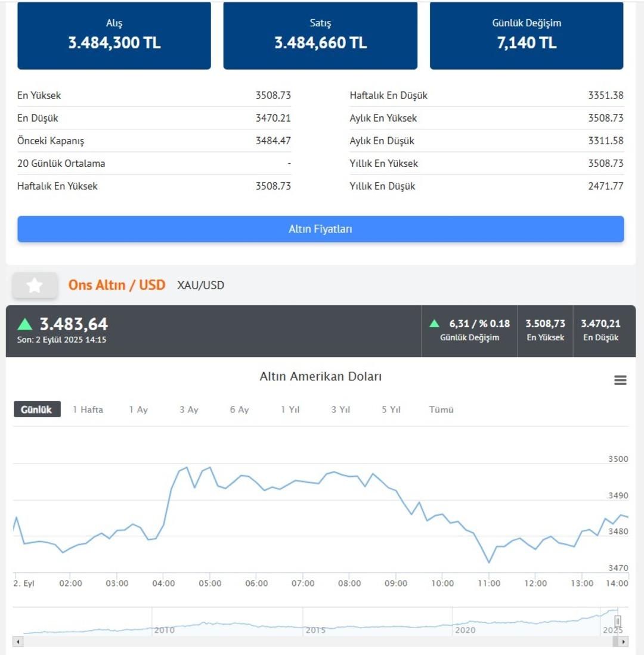
Task: Select the 3 Ay range
Action: pyautogui.click(x=188, y=409)
